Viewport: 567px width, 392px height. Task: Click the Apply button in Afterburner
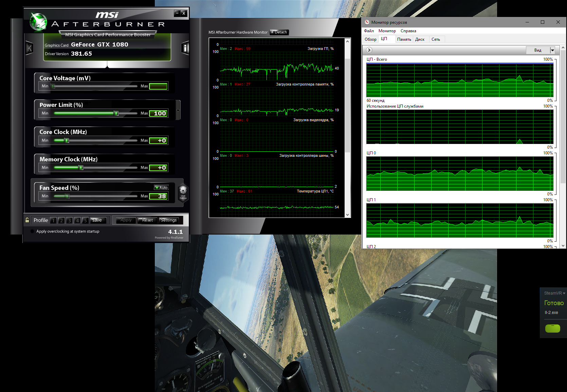click(126, 220)
